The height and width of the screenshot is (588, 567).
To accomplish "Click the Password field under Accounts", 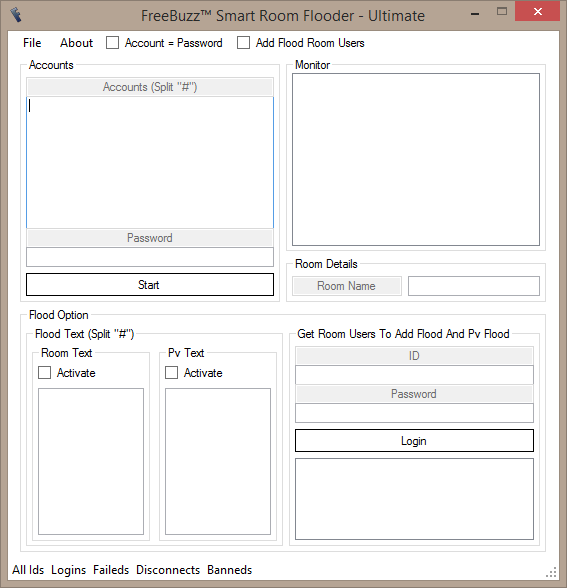I will pos(150,257).
